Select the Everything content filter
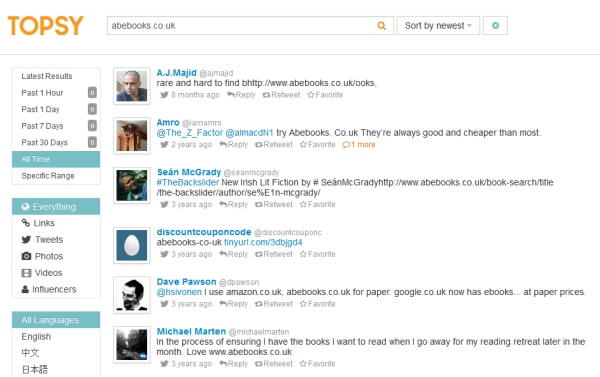 [56, 206]
